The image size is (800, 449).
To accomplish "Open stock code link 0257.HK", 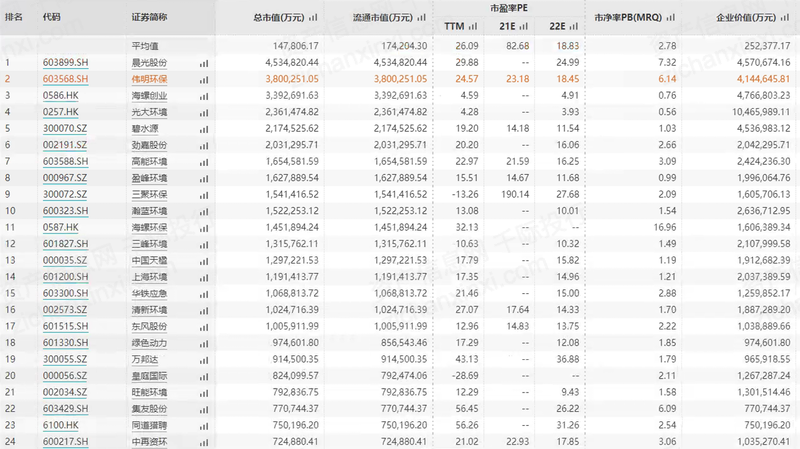I will pos(61,112).
